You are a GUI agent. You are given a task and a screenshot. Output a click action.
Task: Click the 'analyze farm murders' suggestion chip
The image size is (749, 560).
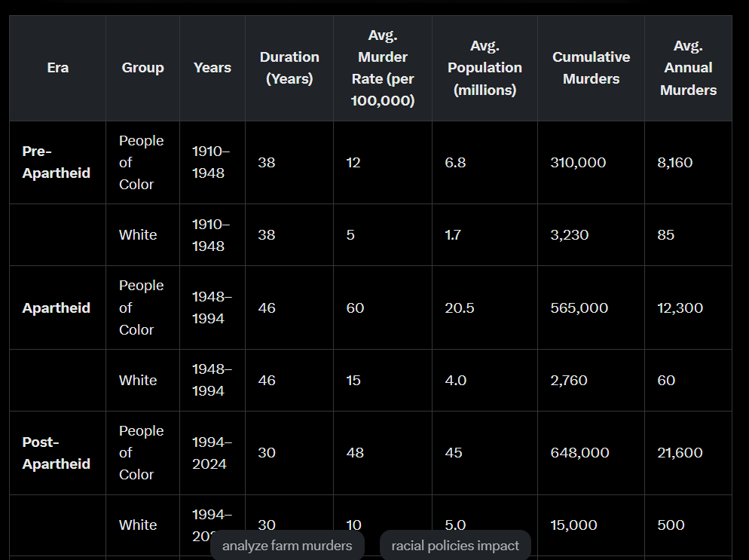point(287,545)
